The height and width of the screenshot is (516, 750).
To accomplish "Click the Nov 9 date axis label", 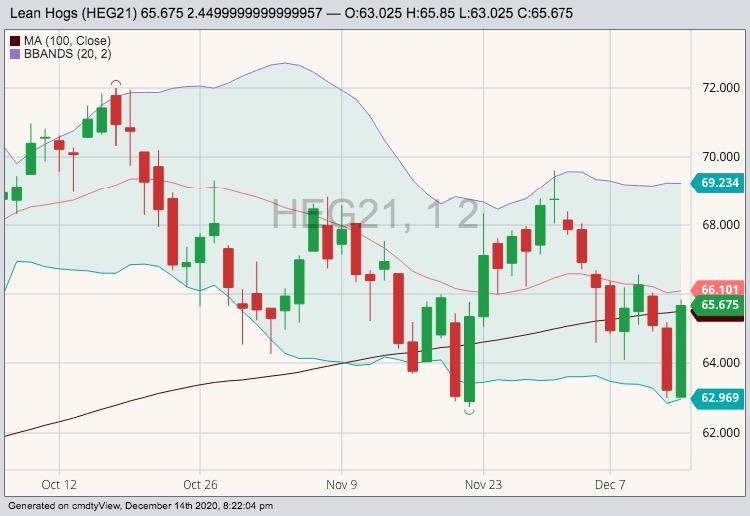I will click(x=342, y=484).
